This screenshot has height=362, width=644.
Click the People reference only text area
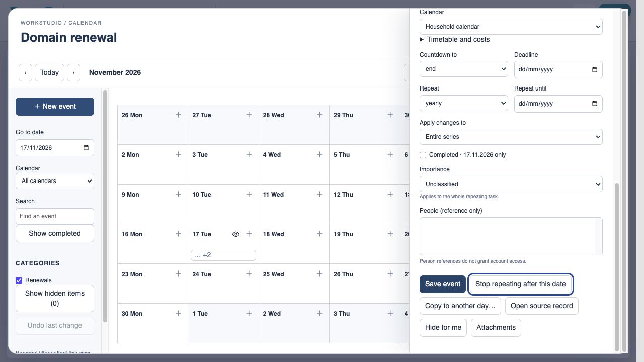tap(511, 236)
